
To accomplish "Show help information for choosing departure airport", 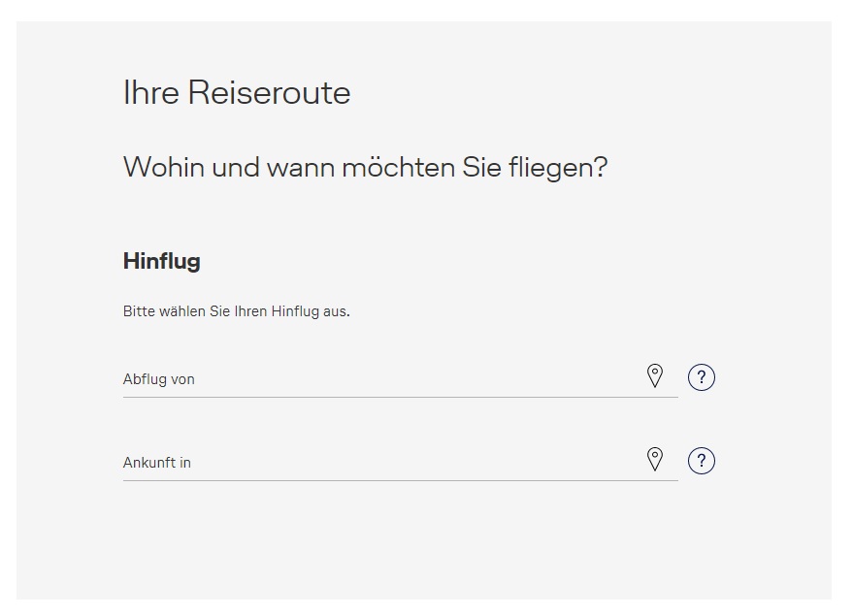I will click(701, 377).
